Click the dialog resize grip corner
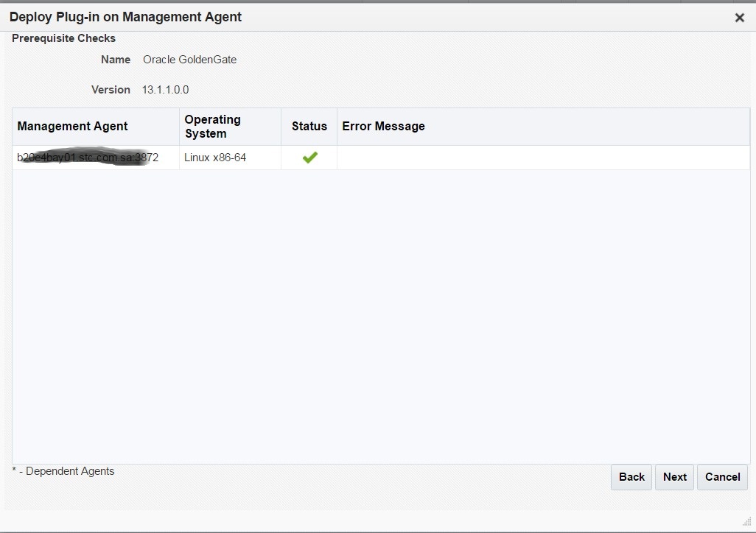The height and width of the screenshot is (533, 756). tap(746, 521)
